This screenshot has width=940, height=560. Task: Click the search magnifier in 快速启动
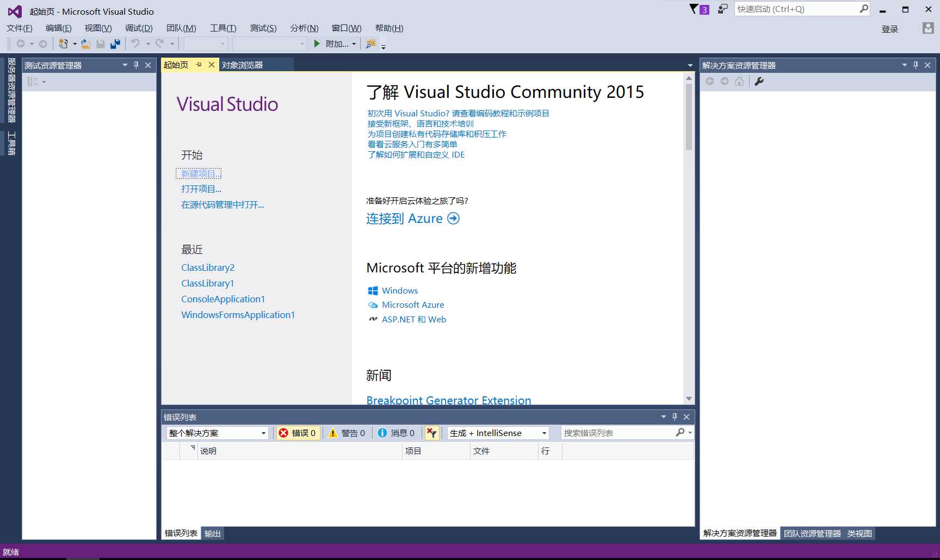tap(863, 9)
